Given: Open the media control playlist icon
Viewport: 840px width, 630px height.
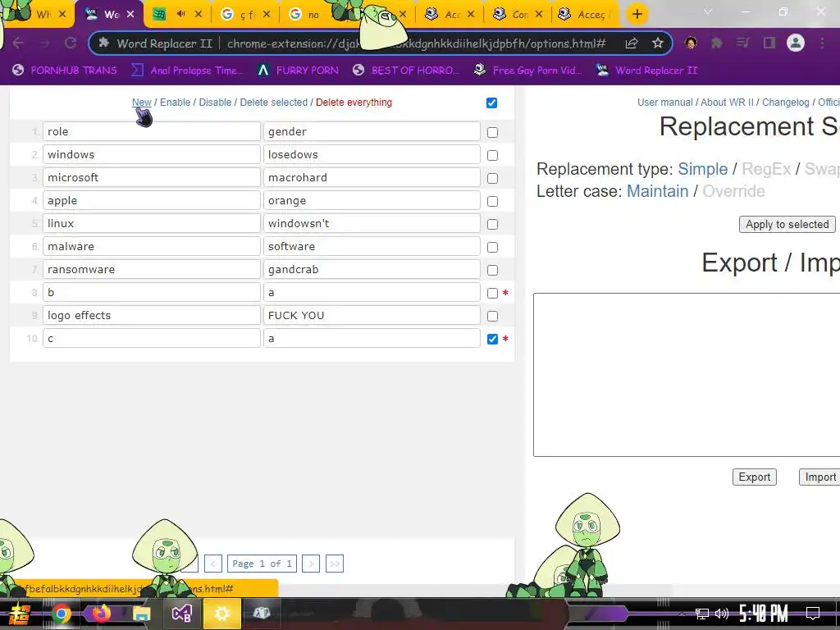Looking at the screenshot, I should point(742,43).
